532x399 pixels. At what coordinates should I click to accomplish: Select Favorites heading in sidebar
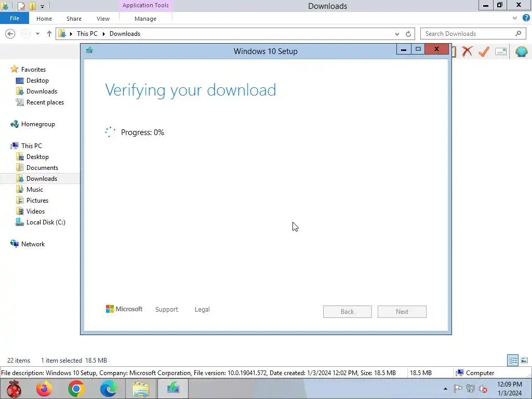point(33,69)
